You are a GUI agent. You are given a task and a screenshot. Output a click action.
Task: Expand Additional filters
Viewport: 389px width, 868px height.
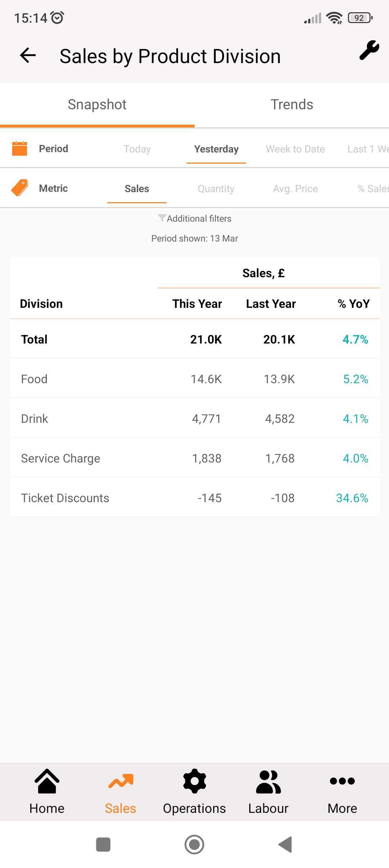tap(194, 218)
